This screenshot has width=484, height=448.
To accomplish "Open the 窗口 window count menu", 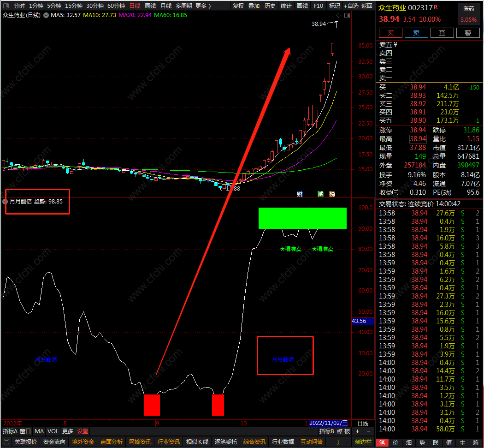I will pyautogui.click(x=25, y=431).
